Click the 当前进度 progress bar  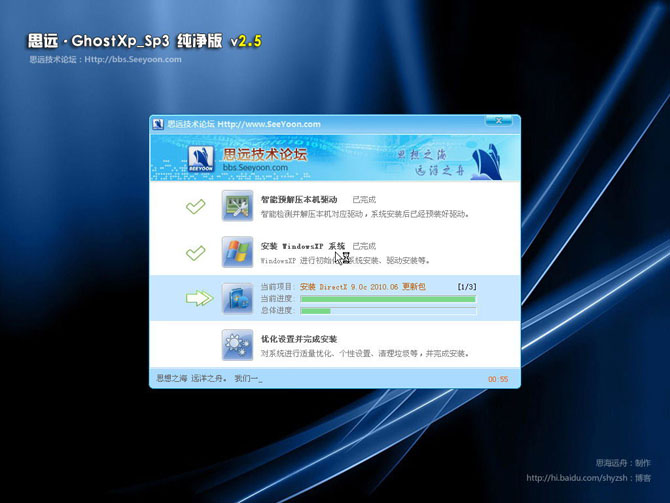(x=388, y=299)
